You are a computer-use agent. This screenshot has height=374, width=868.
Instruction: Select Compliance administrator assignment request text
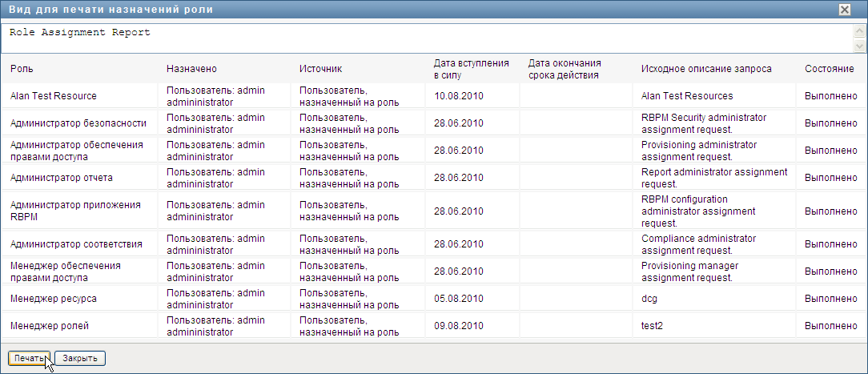click(698, 244)
